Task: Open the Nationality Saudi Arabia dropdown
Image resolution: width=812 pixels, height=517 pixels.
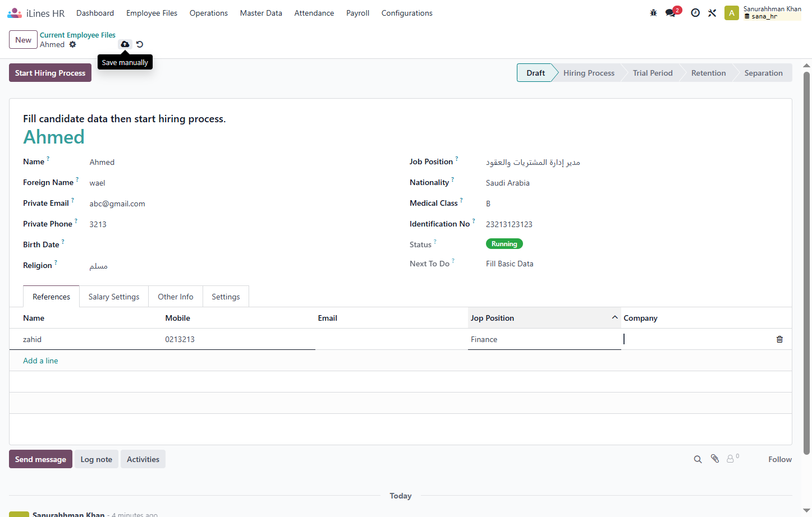Action: (x=631, y=183)
